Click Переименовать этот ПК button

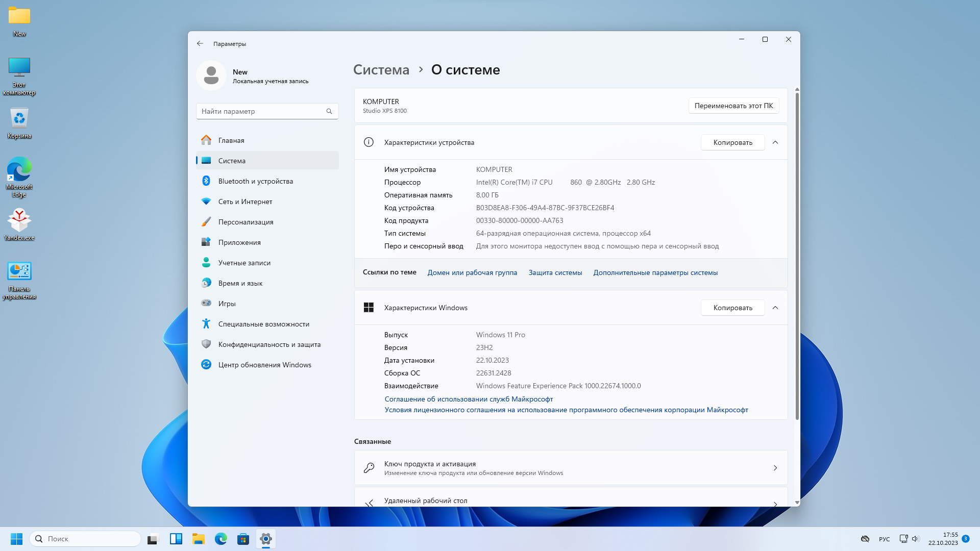tap(733, 106)
